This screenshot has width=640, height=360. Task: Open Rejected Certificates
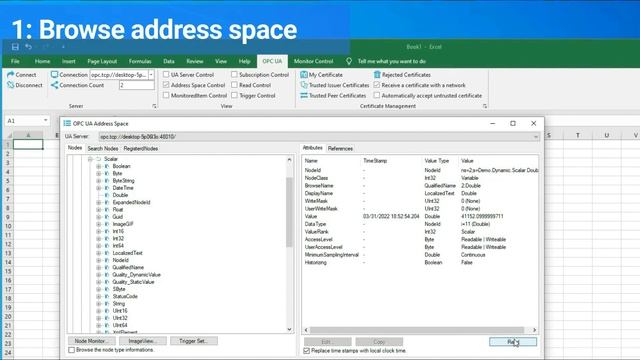pos(402,75)
